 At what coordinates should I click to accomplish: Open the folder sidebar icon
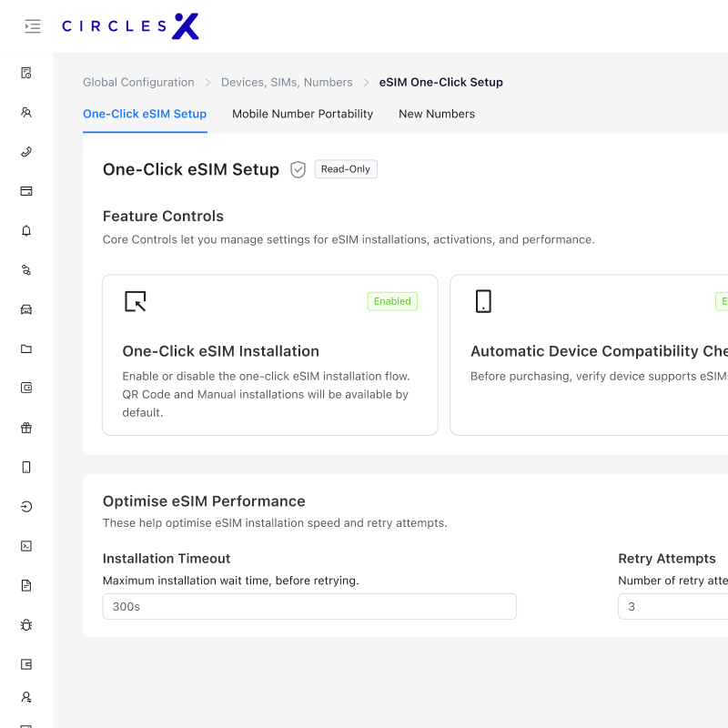pyautogui.click(x=26, y=349)
